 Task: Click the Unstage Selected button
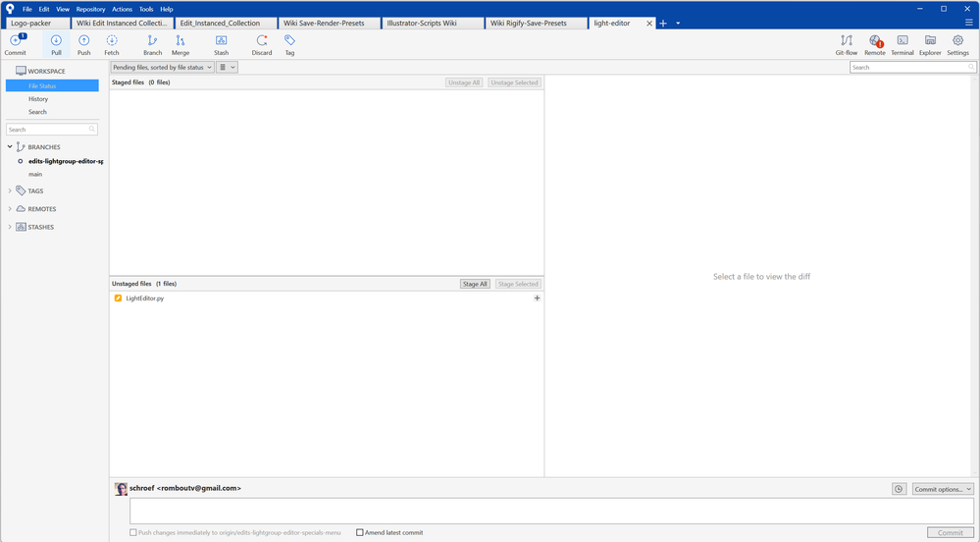514,82
